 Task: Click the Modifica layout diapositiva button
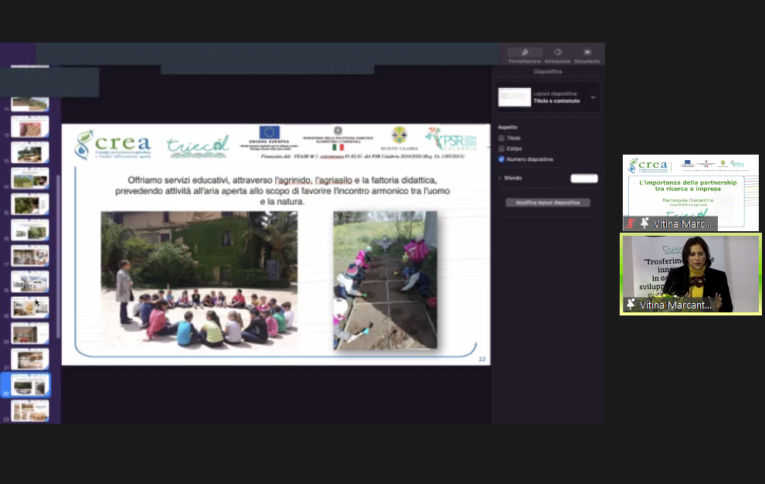pyautogui.click(x=547, y=202)
